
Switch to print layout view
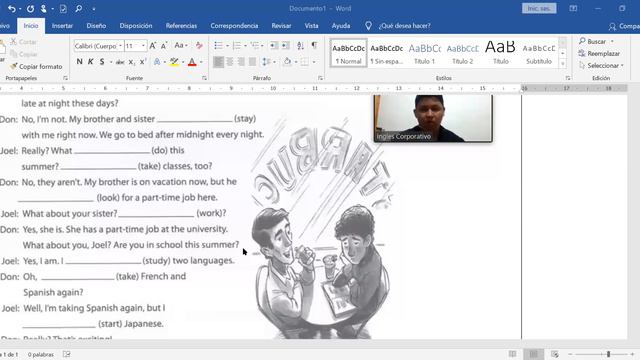533,354
